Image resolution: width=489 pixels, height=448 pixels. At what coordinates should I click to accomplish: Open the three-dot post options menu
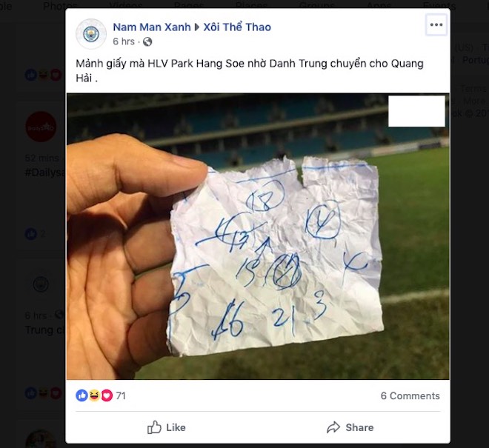pos(436,24)
